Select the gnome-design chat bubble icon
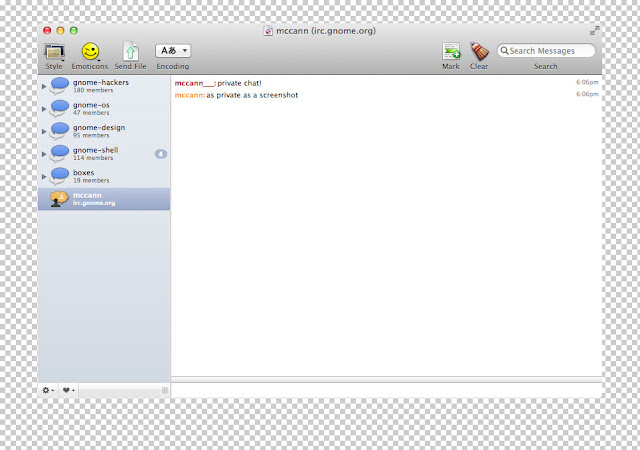This screenshot has width=640, height=450. (59, 131)
